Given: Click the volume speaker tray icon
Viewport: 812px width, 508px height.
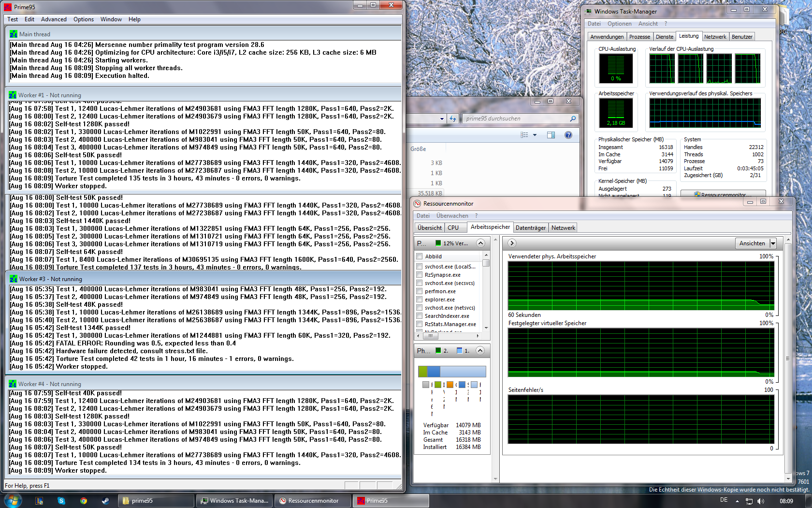Looking at the screenshot, I should (x=761, y=501).
